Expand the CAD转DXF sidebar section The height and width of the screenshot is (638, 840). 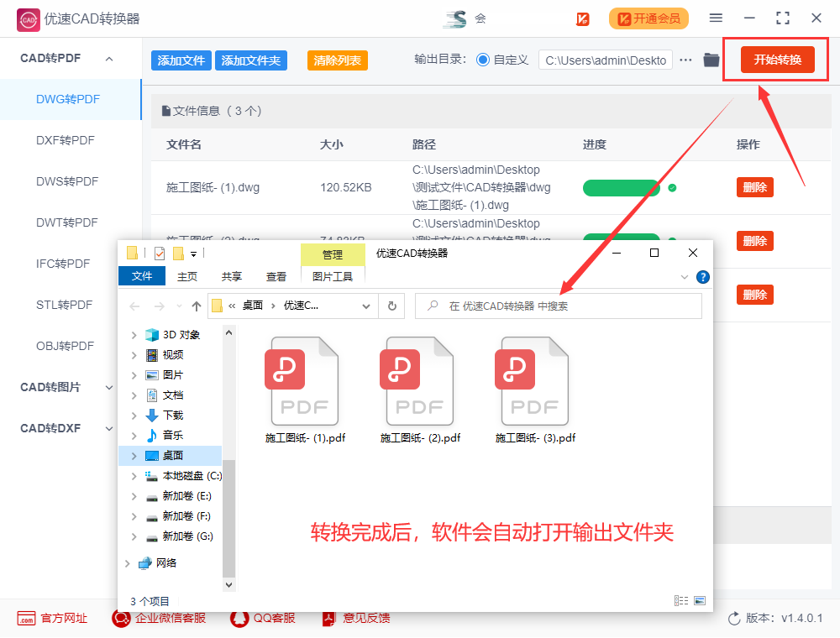[x=109, y=429]
